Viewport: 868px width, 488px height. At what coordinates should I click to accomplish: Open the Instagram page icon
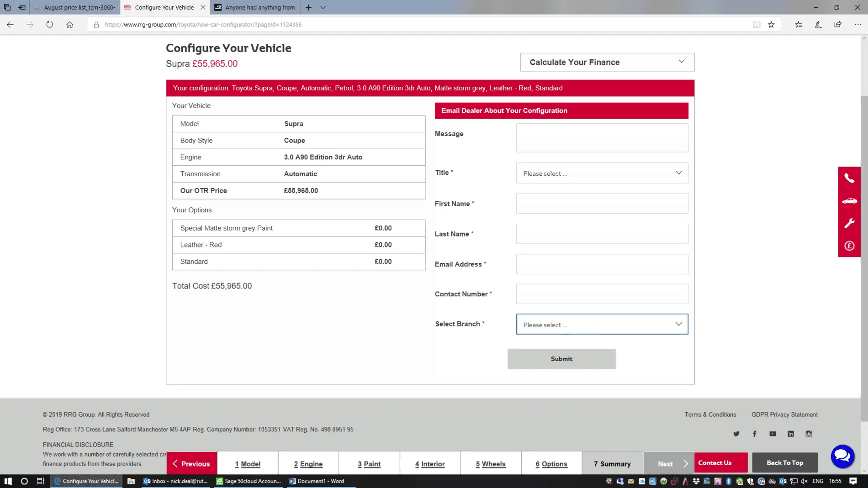(809, 434)
